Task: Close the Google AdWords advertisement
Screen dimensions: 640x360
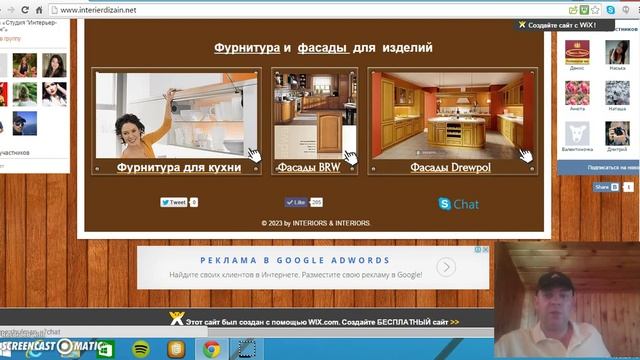Action: tap(485, 249)
